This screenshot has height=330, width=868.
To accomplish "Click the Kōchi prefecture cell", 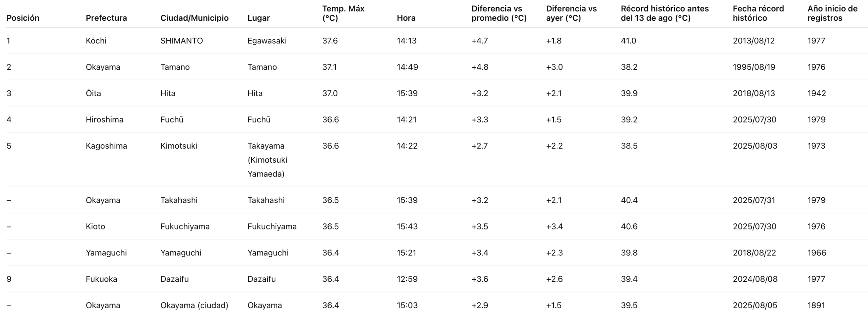I will [x=96, y=41].
